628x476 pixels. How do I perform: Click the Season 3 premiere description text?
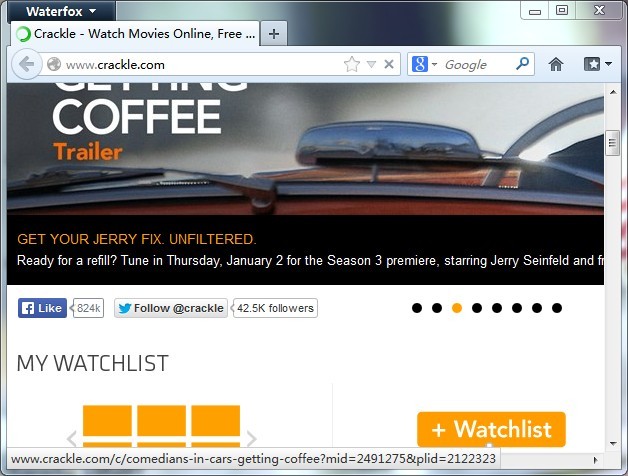pyautogui.click(x=310, y=260)
